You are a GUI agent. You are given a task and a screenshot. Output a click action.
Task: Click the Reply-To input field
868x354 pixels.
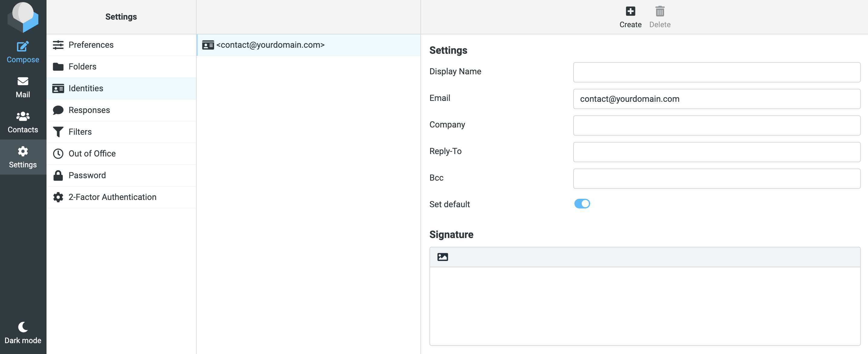click(716, 152)
